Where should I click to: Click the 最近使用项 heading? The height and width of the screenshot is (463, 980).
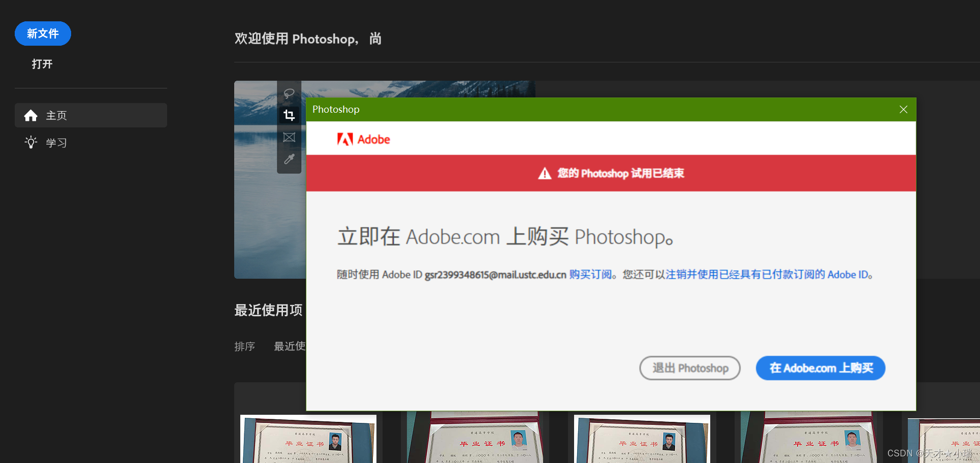(x=268, y=310)
